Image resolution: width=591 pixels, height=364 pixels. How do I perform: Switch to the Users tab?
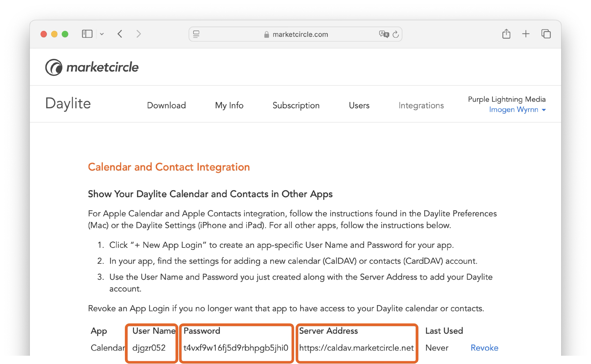359,105
